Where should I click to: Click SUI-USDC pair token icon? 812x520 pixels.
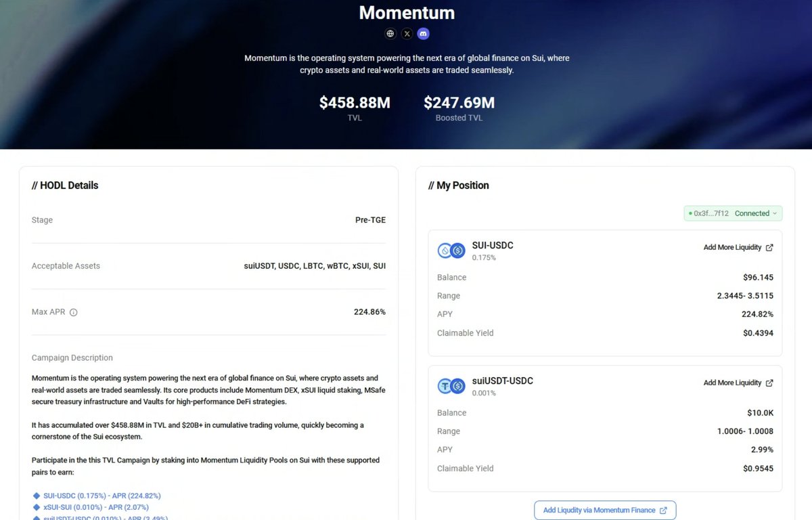pos(451,251)
